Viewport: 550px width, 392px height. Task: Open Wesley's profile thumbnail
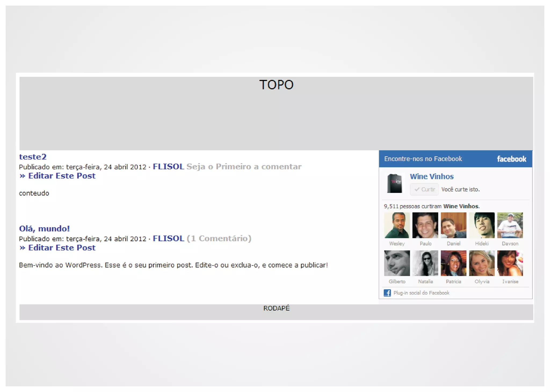point(397,225)
